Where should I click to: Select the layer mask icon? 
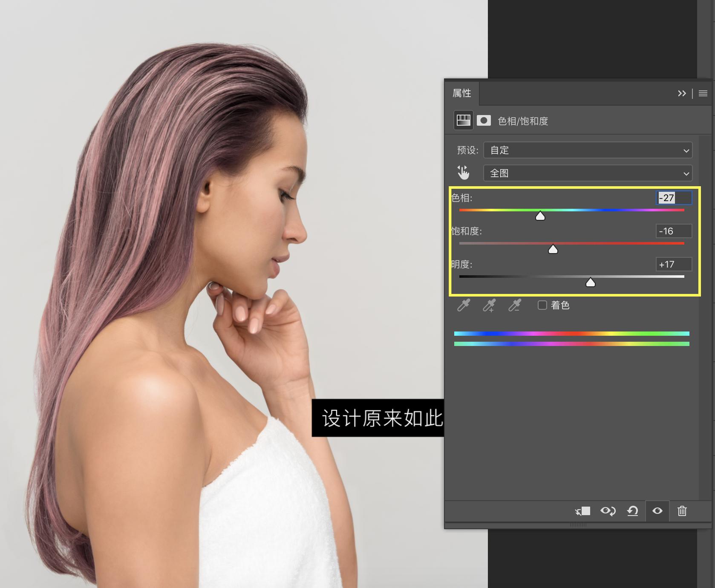pyautogui.click(x=484, y=121)
